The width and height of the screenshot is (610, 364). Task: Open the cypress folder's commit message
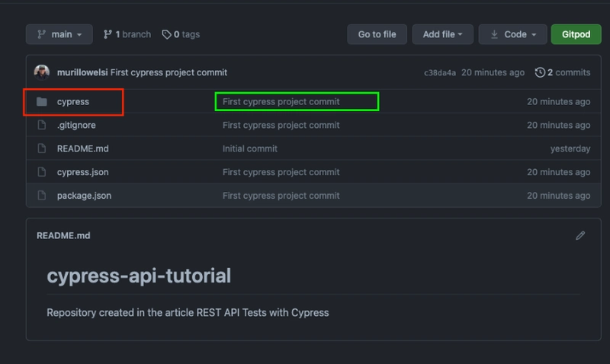coord(281,102)
